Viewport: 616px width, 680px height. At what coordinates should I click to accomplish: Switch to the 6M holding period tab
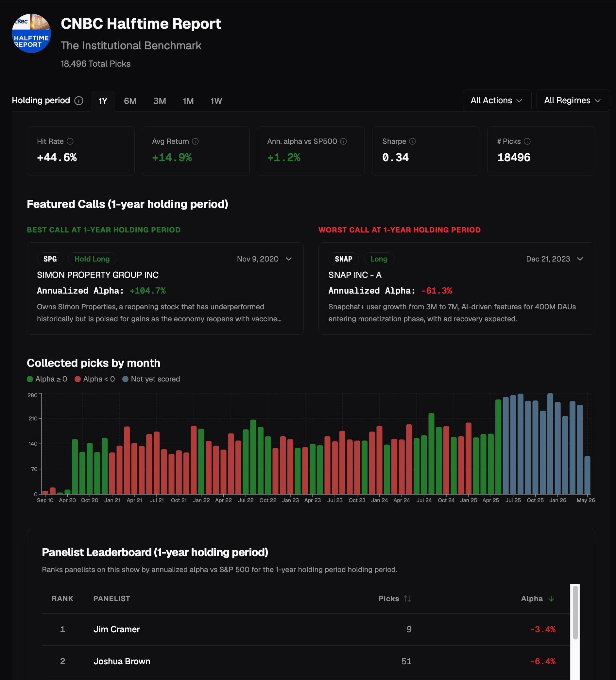tap(130, 101)
